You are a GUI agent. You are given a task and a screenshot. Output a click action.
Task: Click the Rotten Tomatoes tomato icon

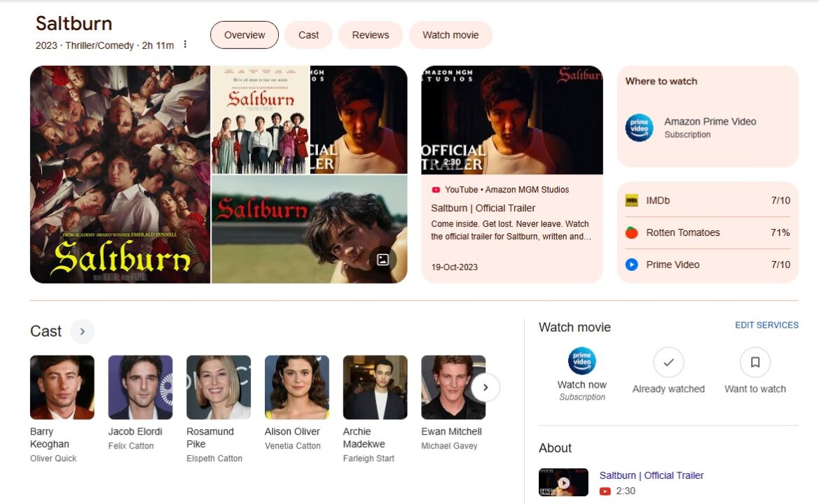[x=631, y=232]
